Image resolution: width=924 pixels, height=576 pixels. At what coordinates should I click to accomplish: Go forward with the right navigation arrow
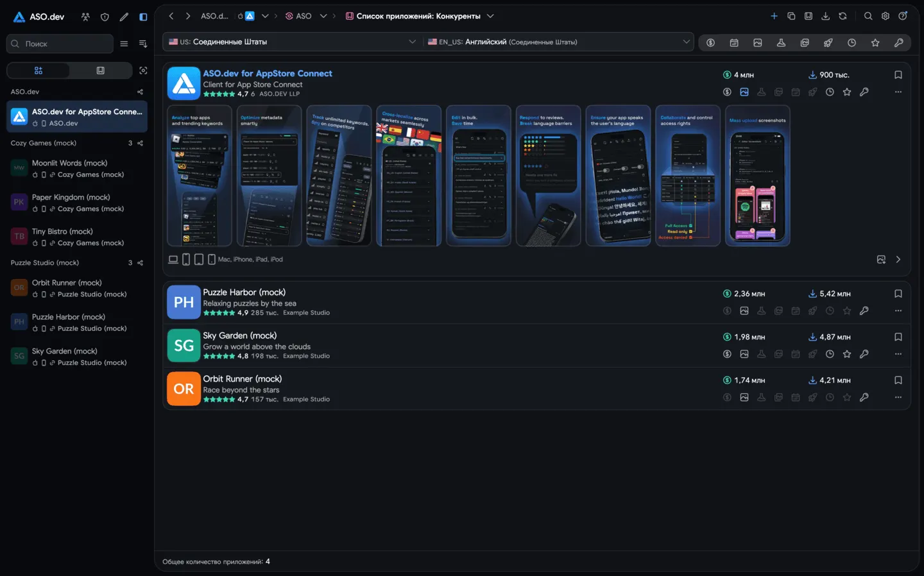point(188,16)
